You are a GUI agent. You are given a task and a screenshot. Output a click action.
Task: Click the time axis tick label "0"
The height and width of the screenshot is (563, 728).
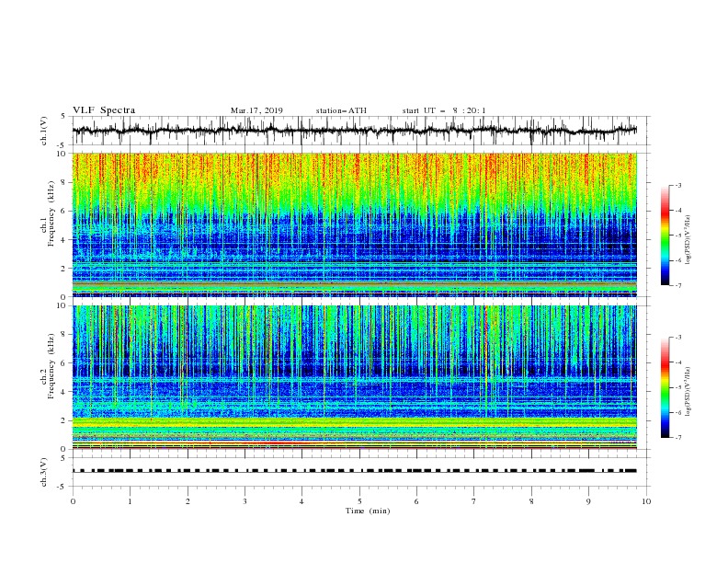[x=73, y=501]
